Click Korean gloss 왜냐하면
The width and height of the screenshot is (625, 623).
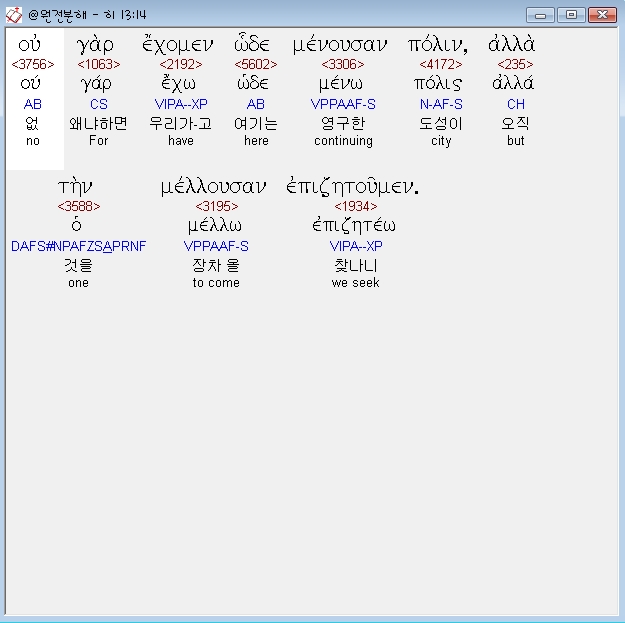pyautogui.click(x=98, y=123)
